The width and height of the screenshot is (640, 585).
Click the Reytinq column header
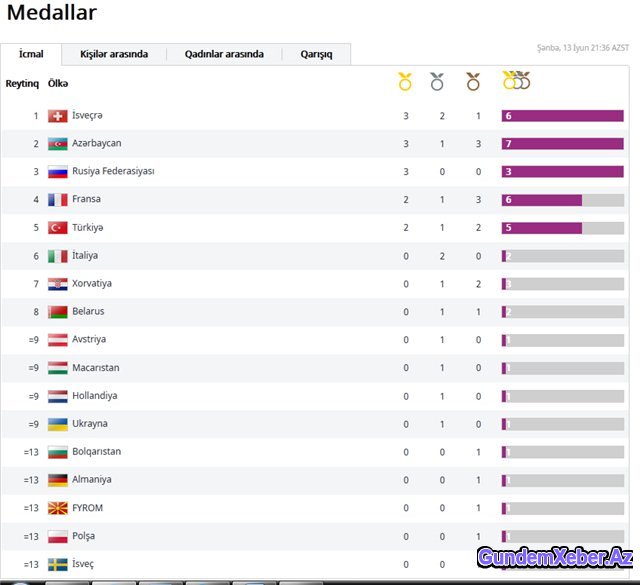coord(22,83)
